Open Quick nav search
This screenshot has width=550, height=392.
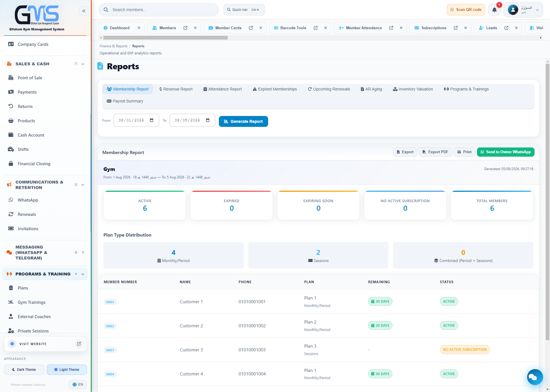244,10
